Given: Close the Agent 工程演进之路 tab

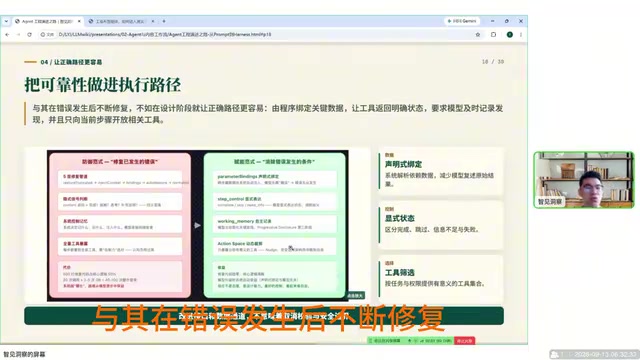Looking at the screenshot, I should pyautogui.click(x=79, y=21).
